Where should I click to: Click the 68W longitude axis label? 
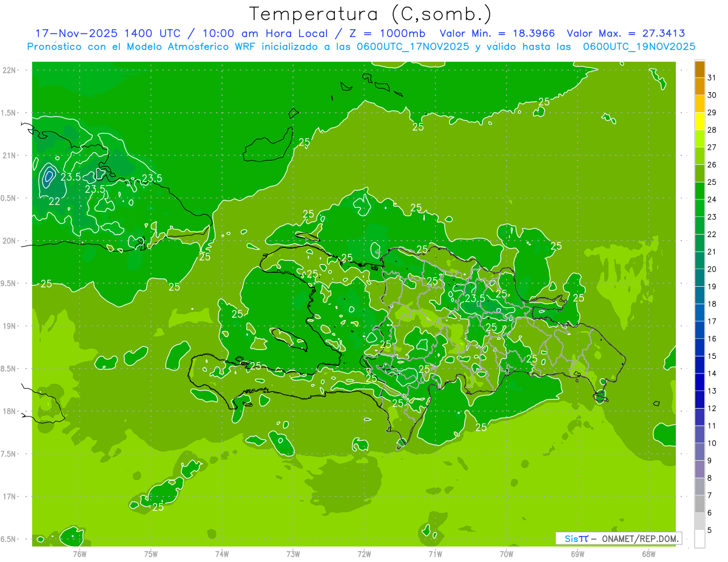pos(649,554)
